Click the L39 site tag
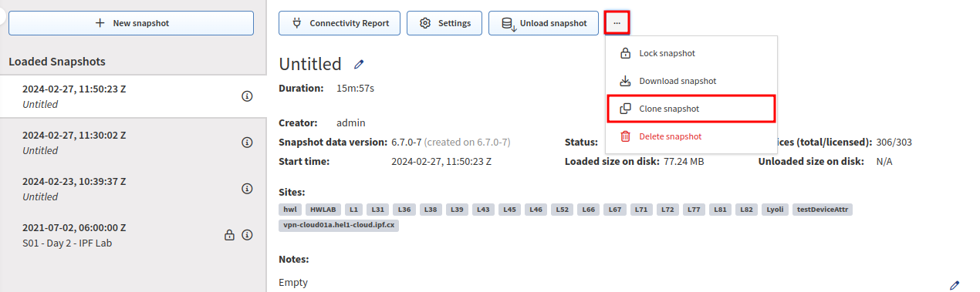This screenshot has width=980, height=292. point(457,210)
